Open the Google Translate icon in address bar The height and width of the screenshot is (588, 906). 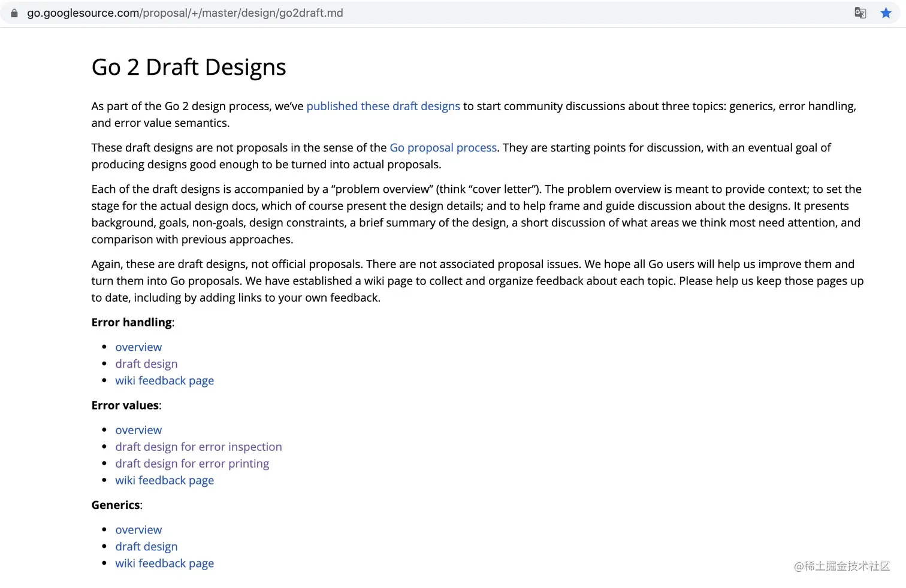tap(860, 13)
